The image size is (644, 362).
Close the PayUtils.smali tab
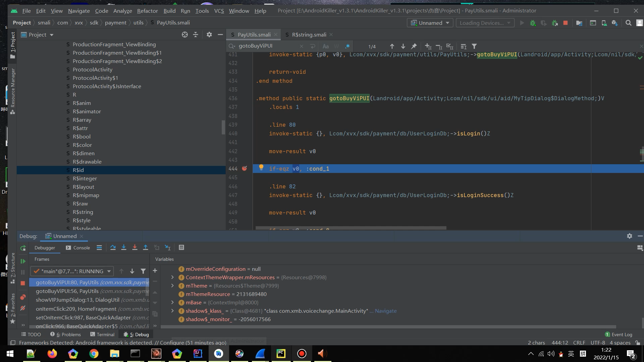point(276,35)
